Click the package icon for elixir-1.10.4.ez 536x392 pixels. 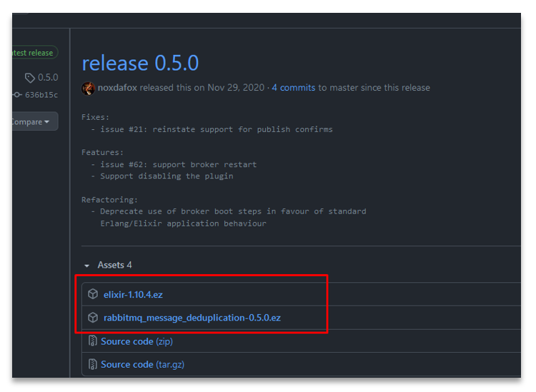click(93, 294)
